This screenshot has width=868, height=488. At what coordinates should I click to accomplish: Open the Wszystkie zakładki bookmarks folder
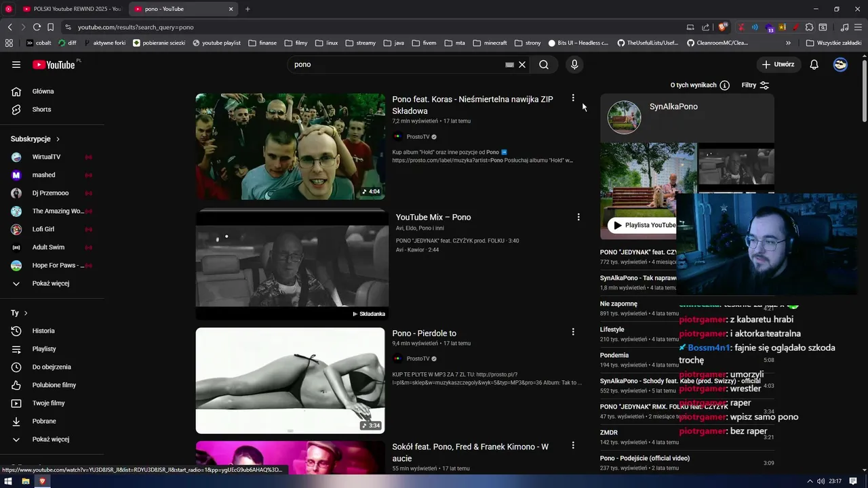point(833,43)
